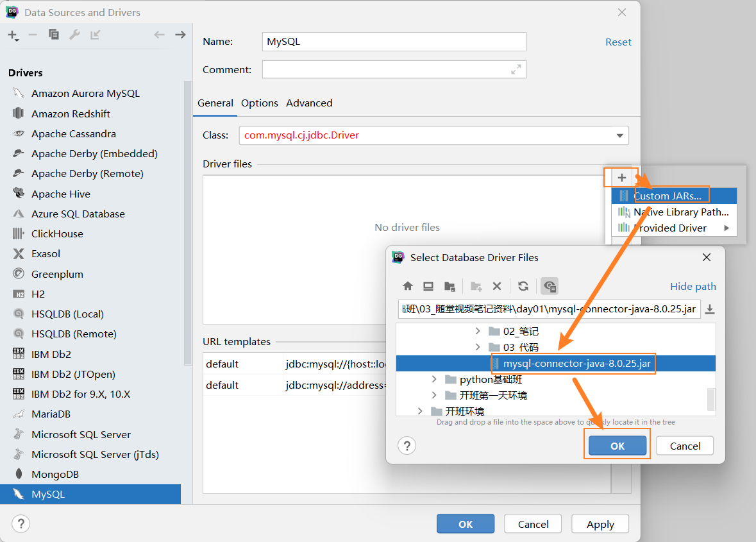
Task: Expand the python基础班 folder
Action: pos(434,380)
